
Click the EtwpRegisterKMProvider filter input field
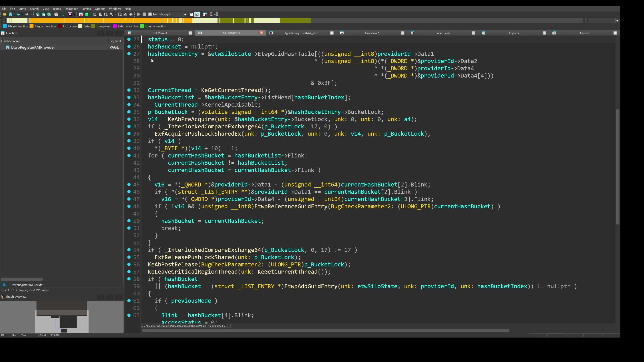(66, 285)
